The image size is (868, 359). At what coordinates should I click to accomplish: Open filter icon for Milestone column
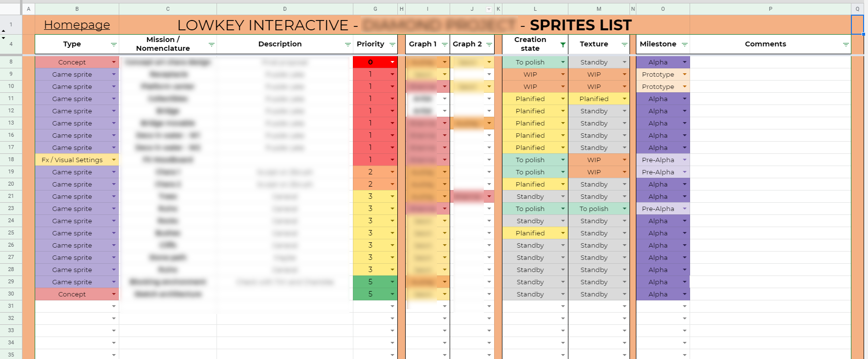685,44
